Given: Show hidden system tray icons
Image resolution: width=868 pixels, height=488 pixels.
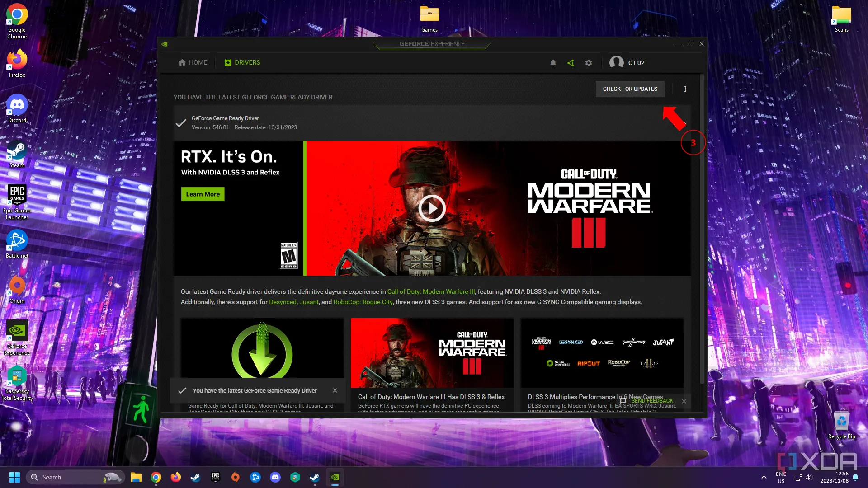Looking at the screenshot, I should click(764, 477).
